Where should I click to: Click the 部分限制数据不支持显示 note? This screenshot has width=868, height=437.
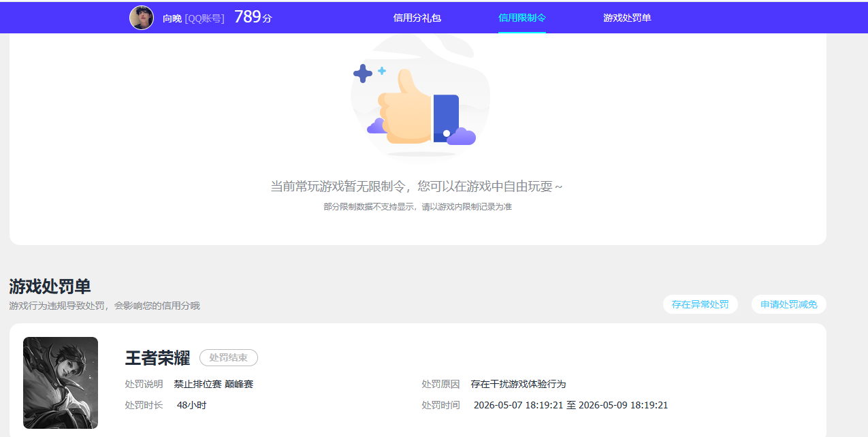[x=417, y=206]
